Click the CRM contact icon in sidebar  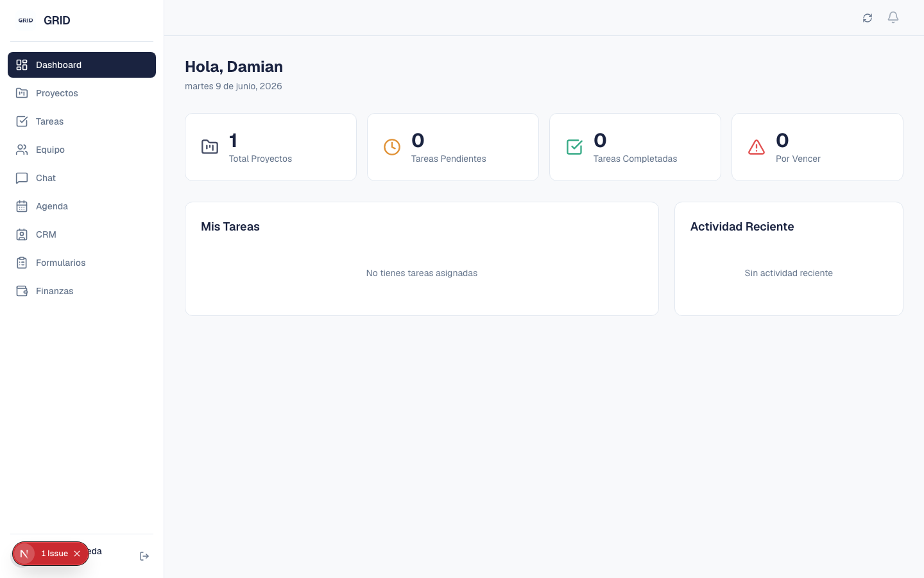pos(22,234)
